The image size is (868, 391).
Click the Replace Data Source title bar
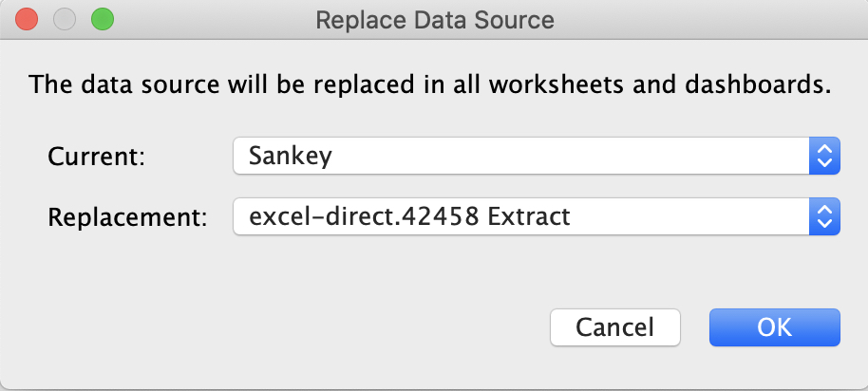pyautogui.click(x=435, y=21)
